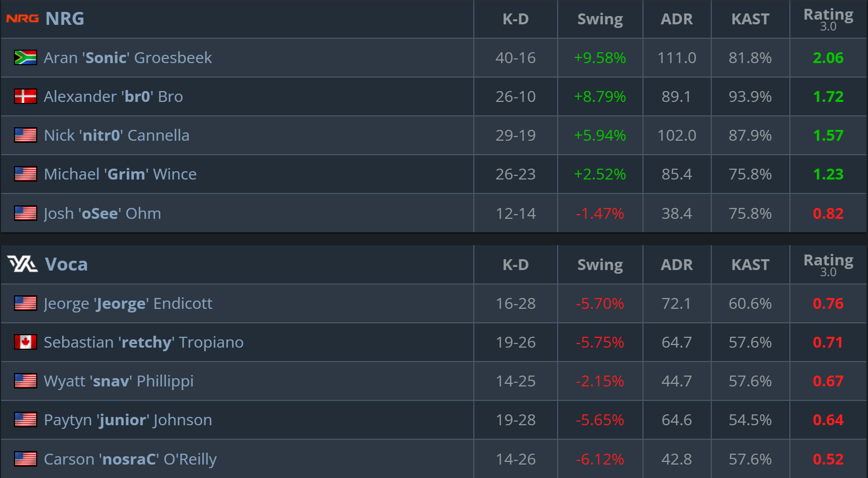Click the NRG team logo
The width and height of the screenshot is (868, 478).
click(22, 19)
